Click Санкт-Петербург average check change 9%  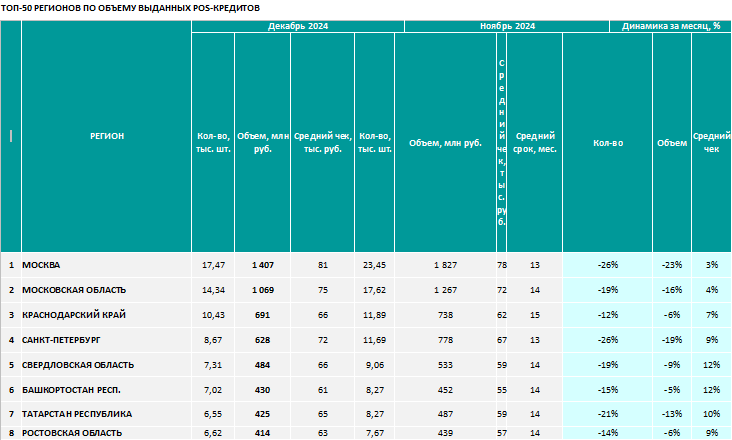pos(711,340)
